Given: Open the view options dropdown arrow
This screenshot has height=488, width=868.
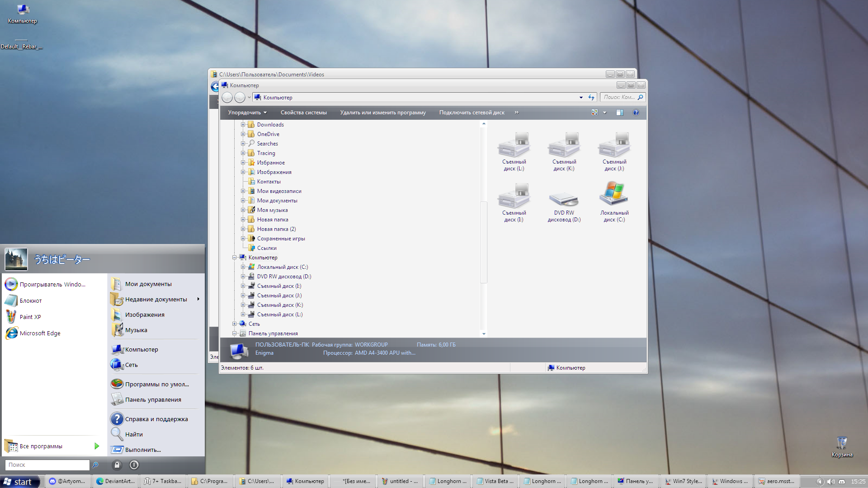Looking at the screenshot, I should point(604,113).
